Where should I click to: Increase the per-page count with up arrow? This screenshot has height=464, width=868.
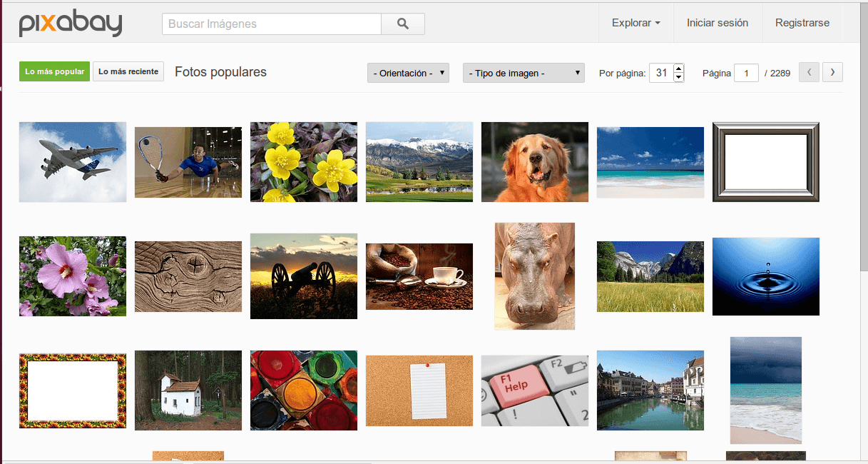678,69
